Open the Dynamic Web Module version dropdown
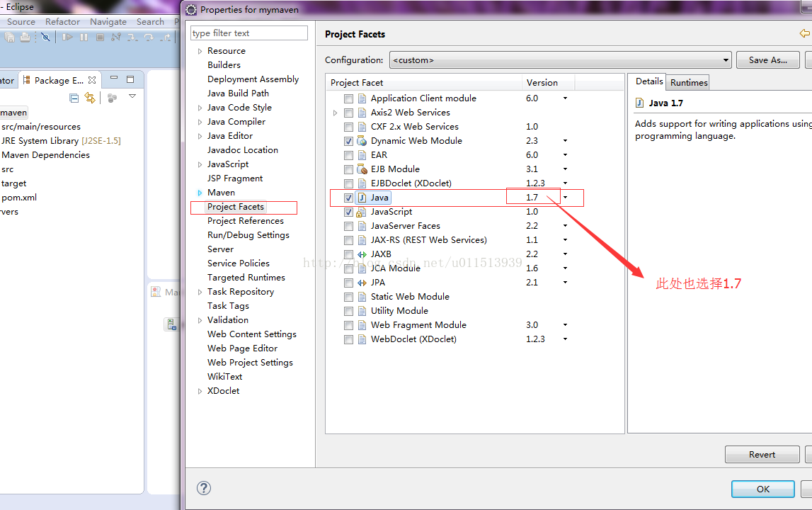 tap(566, 141)
